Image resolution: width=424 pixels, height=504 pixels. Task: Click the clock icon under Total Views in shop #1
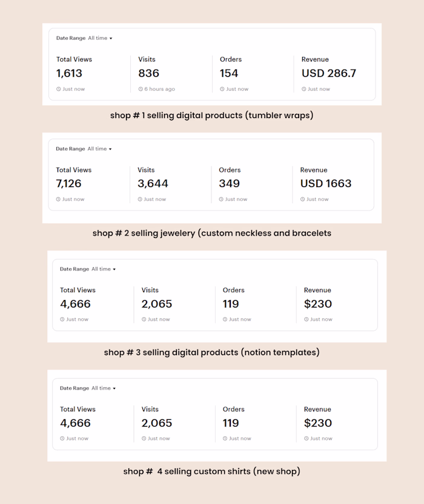[59, 88]
